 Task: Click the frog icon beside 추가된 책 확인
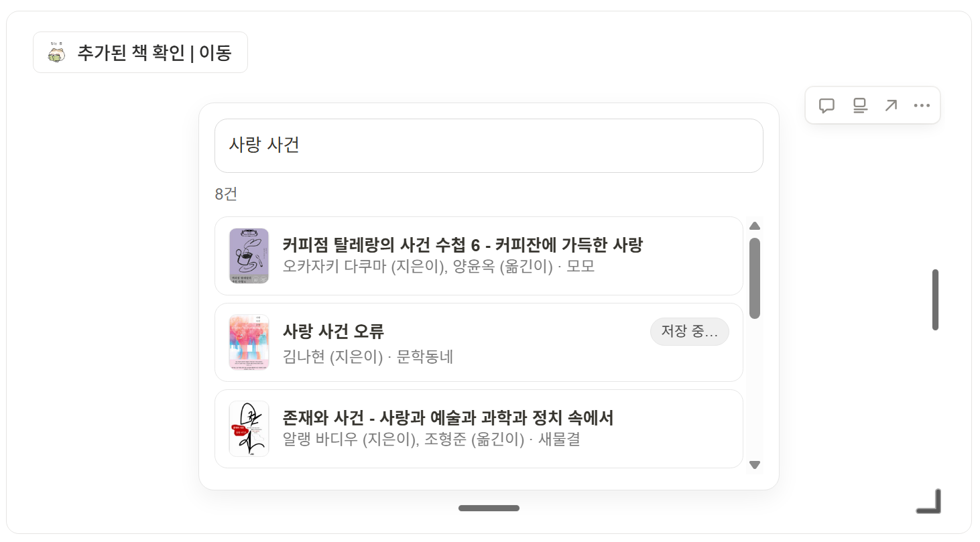(56, 52)
